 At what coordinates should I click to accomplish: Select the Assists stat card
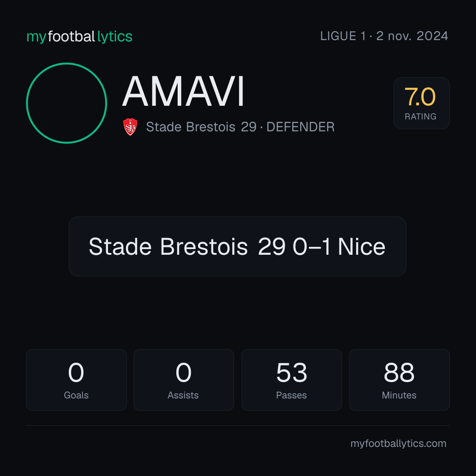(184, 380)
